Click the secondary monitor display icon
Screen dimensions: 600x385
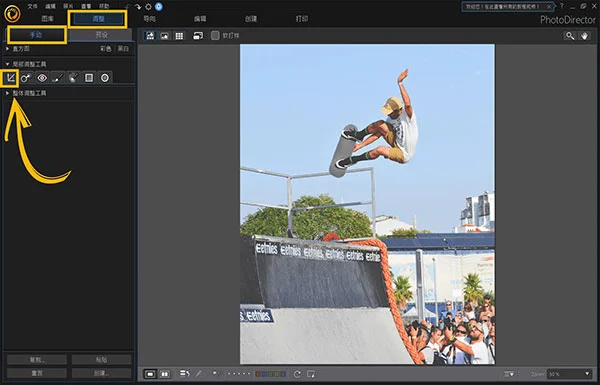198,36
